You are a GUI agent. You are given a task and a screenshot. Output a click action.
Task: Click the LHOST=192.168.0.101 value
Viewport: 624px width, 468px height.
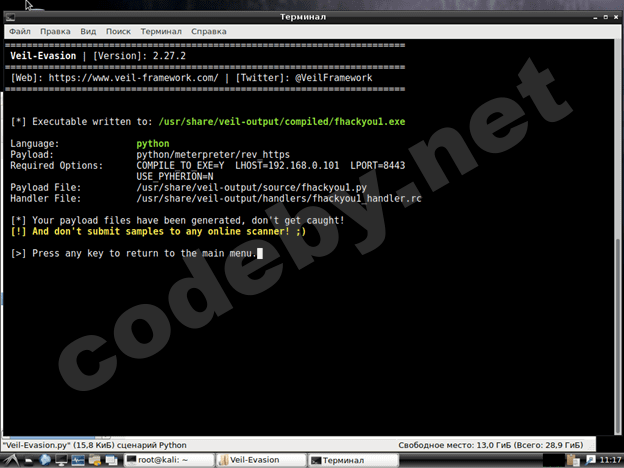(287, 166)
